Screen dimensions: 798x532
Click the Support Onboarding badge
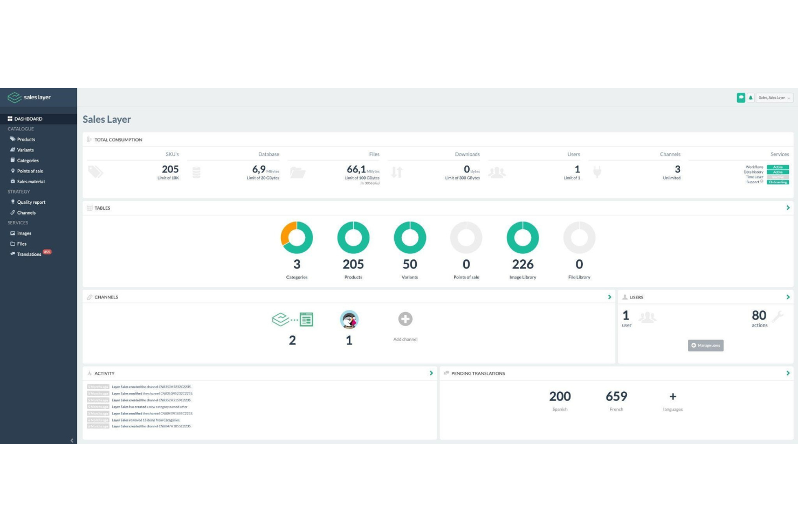coord(778,182)
